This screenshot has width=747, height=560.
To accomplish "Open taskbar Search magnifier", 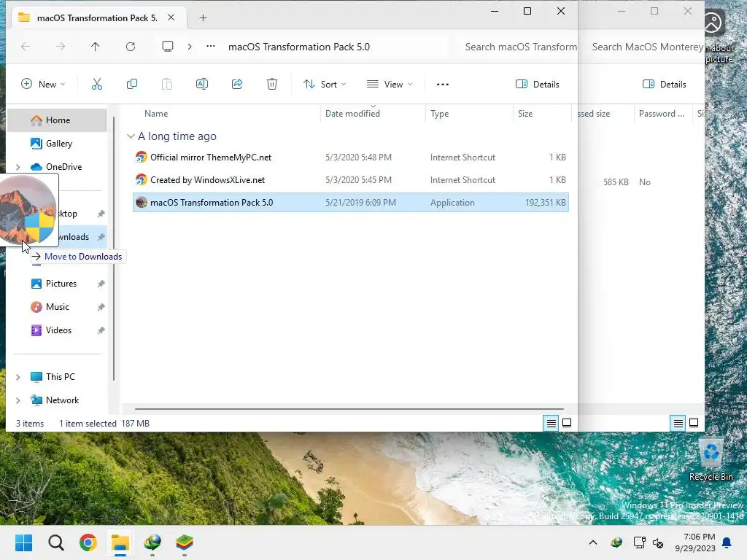I will click(55, 542).
